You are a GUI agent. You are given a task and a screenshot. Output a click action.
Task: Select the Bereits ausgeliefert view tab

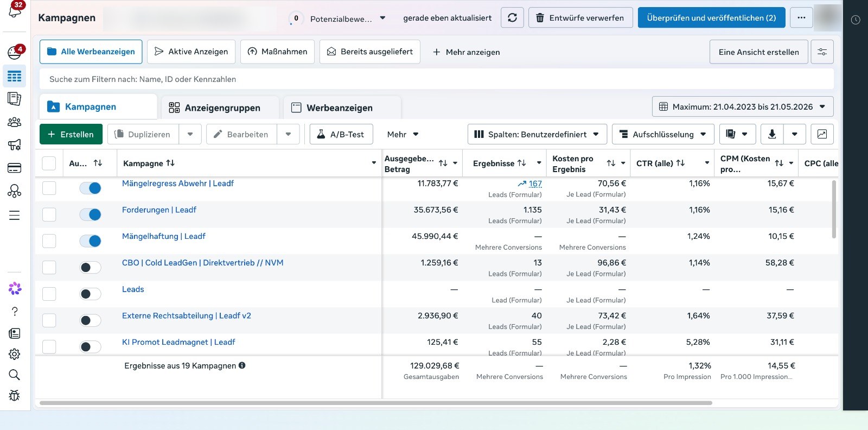coord(370,52)
